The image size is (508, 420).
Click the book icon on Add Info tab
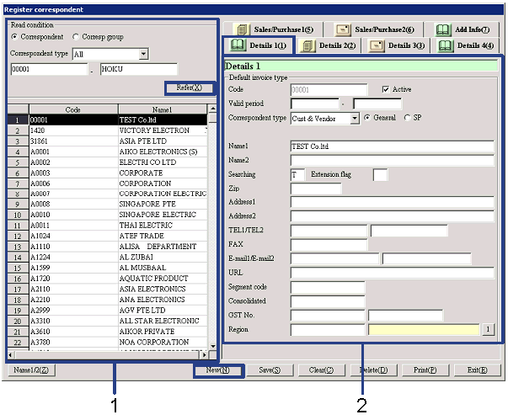442,29
